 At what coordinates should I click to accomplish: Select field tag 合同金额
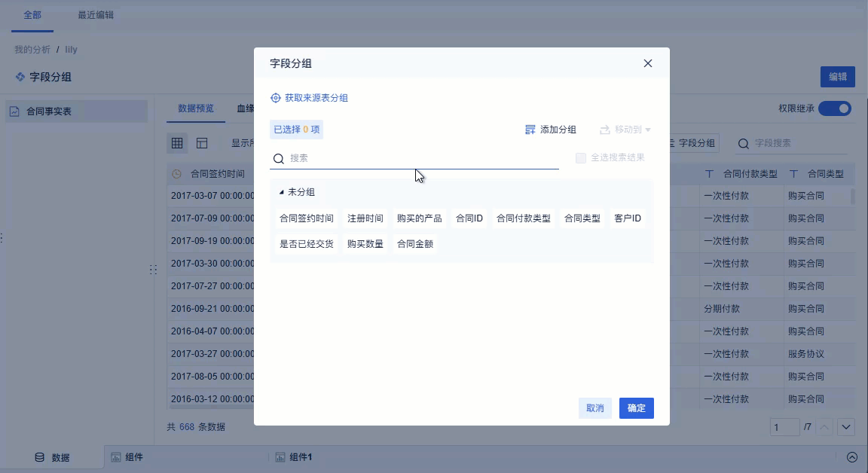tap(414, 244)
